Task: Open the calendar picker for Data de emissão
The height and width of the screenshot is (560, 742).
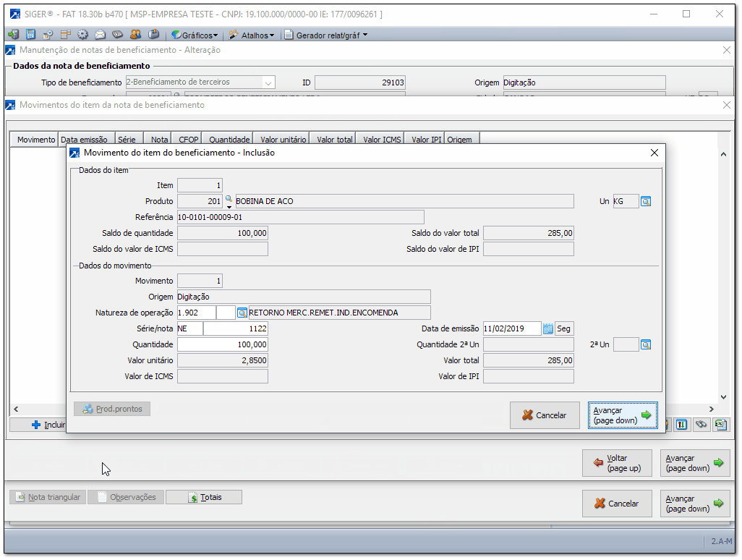Action: (x=548, y=328)
